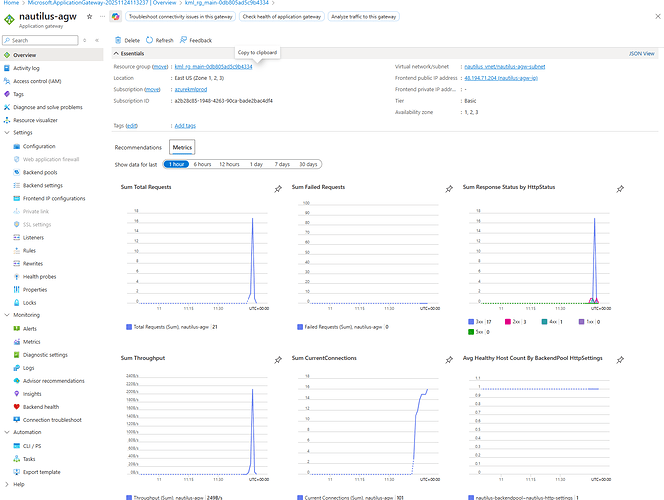Click the Delete trash icon
This screenshot has width=664, height=500.
119,40
